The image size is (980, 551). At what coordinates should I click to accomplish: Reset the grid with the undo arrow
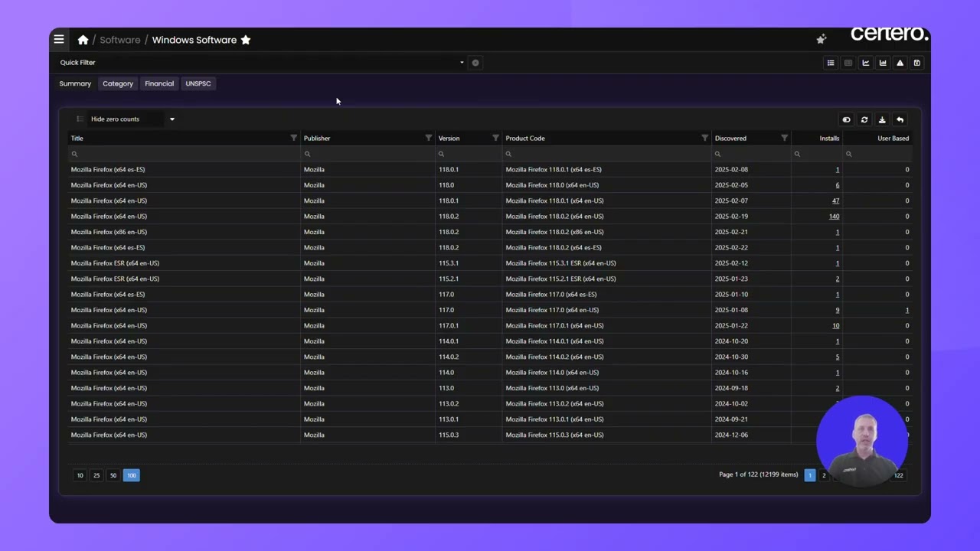click(900, 119)
